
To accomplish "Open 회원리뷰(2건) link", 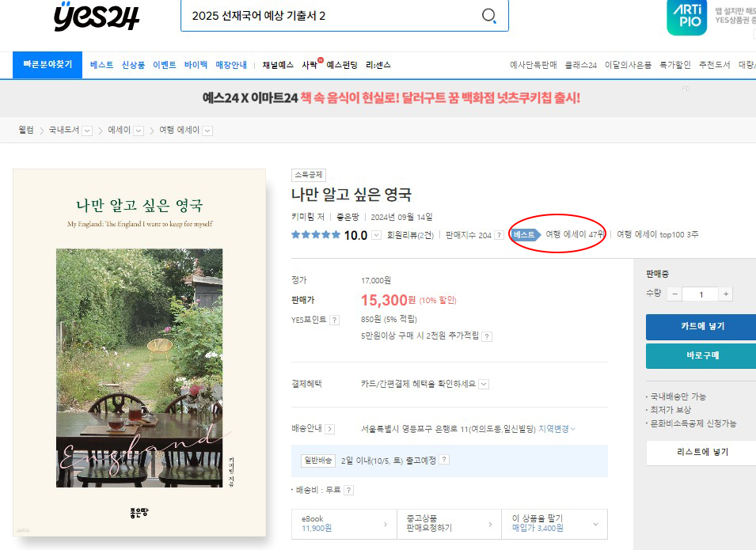I will click(x=410, y=235).
